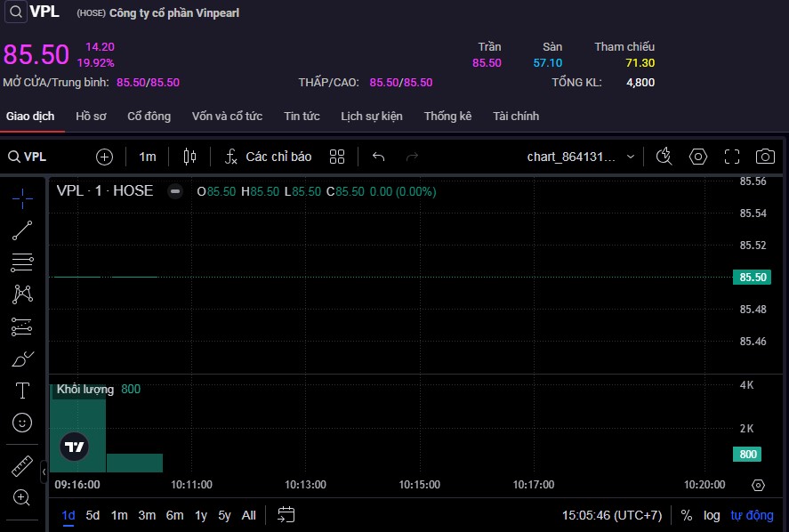Click the 85.50 price label on axis
This screenshot has width=789, height=532.
tap(753, 278)
